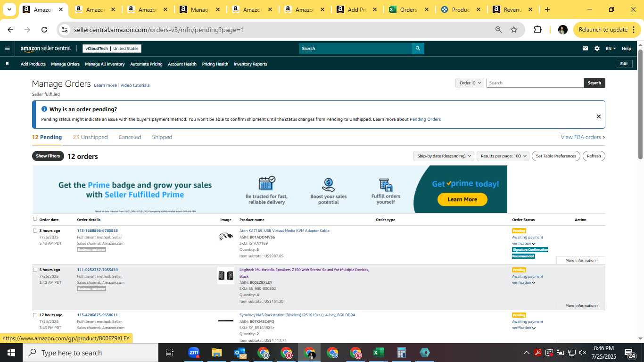
Task: Click the Order ID search input field
Action: pyautogui.click(x=535, y=83)
